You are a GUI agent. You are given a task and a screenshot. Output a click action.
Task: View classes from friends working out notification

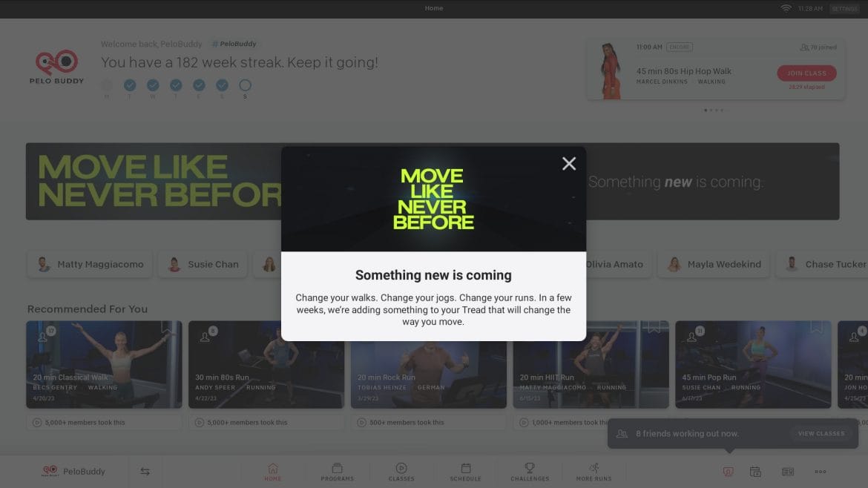[821, 434]
